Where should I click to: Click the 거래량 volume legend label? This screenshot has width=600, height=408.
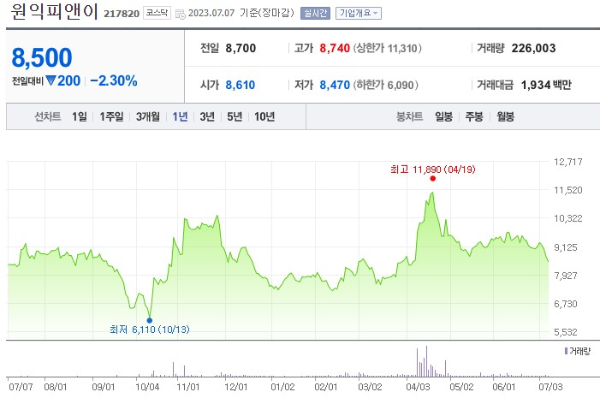coord(578,351)
